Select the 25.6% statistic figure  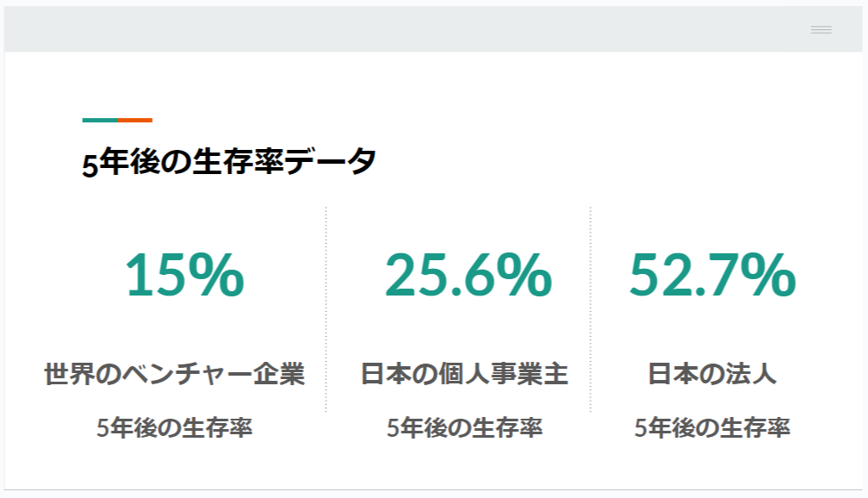[468, 275]
